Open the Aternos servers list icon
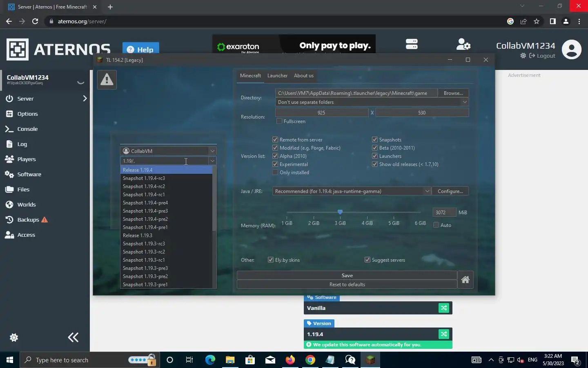This screenshot has width=588, height=368. [x=412, y=44]
